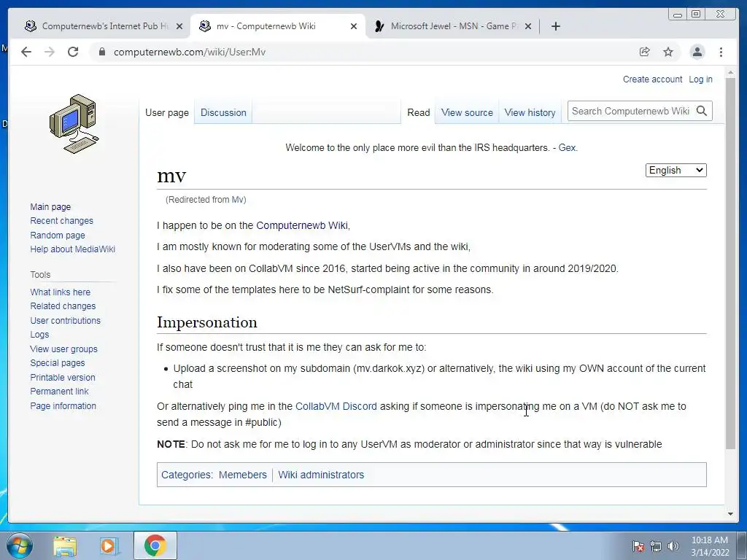The height and width of the screenshot is (560, 747).
Task: Go back with the browser back arrow
Action: point(26,52)
